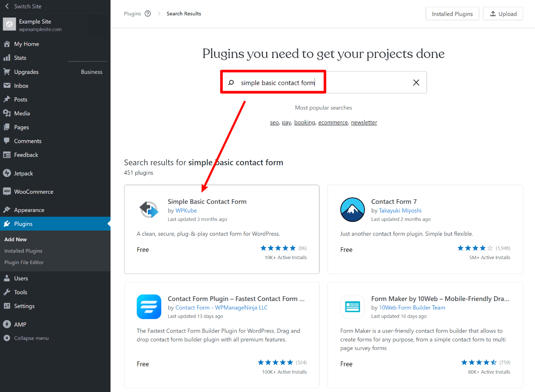Click the Users person icon
The image size is (535, 392).
coord(7,278)
